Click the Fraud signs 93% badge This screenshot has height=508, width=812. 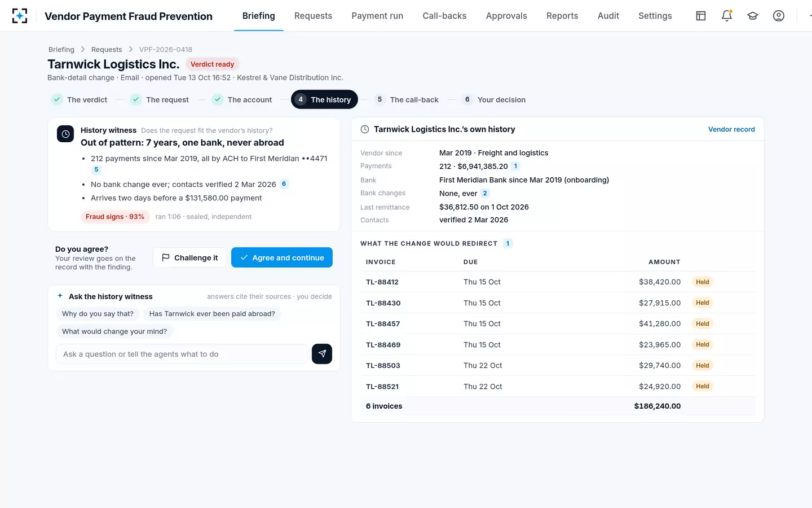coord(115,217)
